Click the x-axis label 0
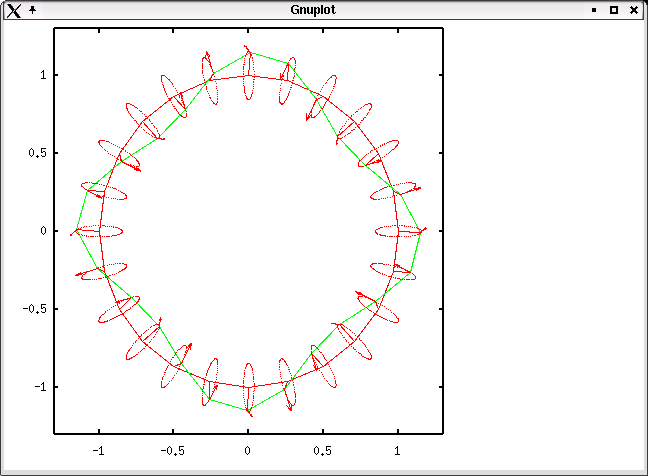Screen dimensions: 648x476 coord(248,451)
